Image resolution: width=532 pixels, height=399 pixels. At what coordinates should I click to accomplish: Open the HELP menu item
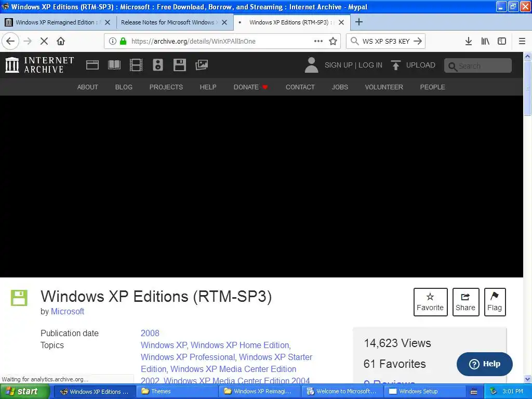pos(208,87)
